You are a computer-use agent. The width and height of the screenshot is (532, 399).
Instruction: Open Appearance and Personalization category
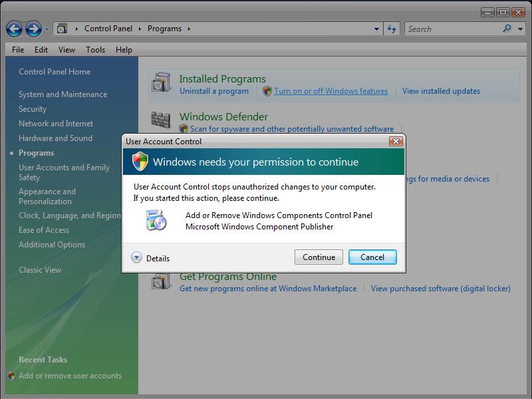47,196
